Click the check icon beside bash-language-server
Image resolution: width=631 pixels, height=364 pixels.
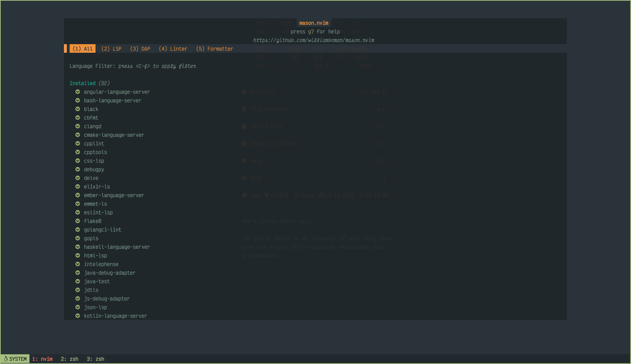tap(78, 101)
